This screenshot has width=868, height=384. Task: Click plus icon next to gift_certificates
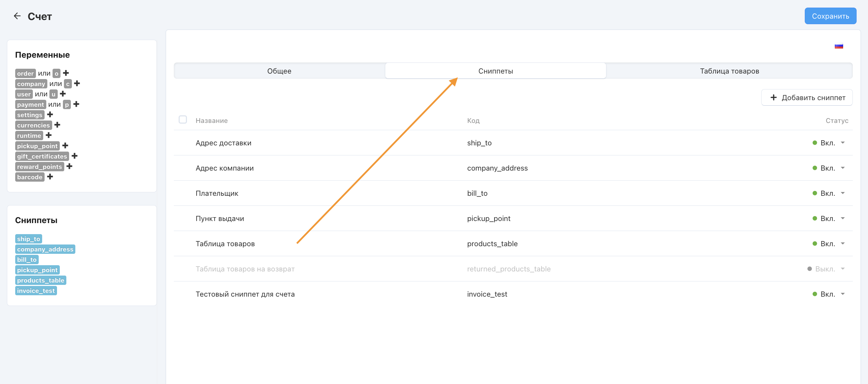75,156
